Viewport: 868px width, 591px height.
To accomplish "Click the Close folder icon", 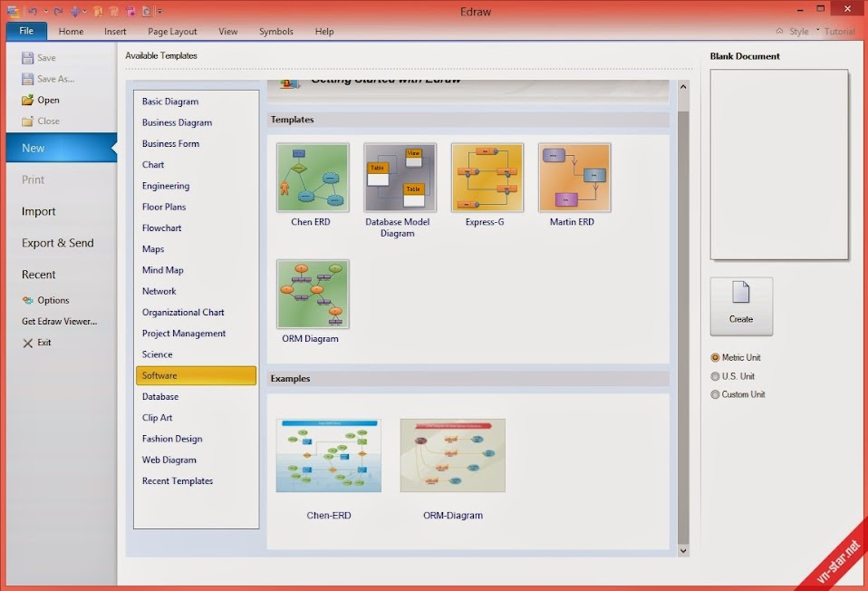I will click(28, 121).
